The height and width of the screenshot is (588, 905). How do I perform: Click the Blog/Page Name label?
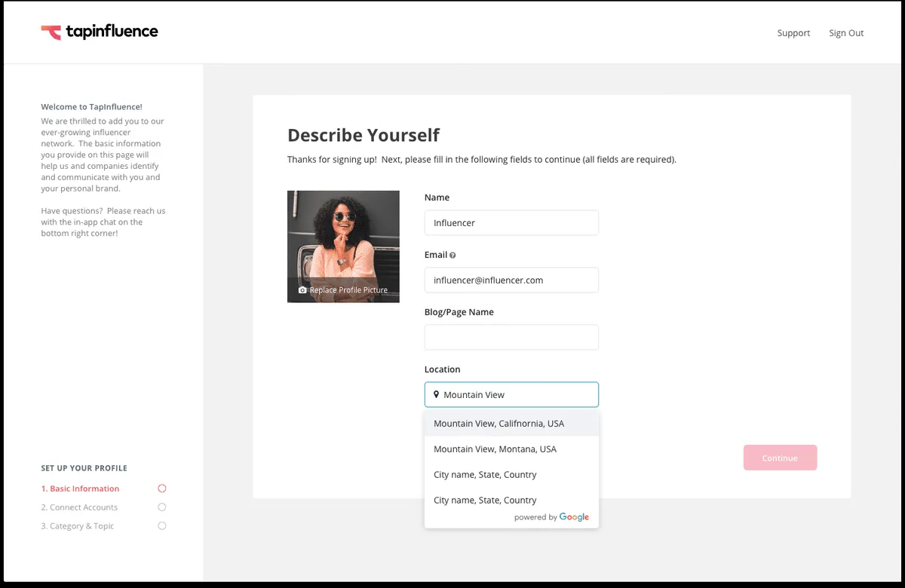[459, 312]
